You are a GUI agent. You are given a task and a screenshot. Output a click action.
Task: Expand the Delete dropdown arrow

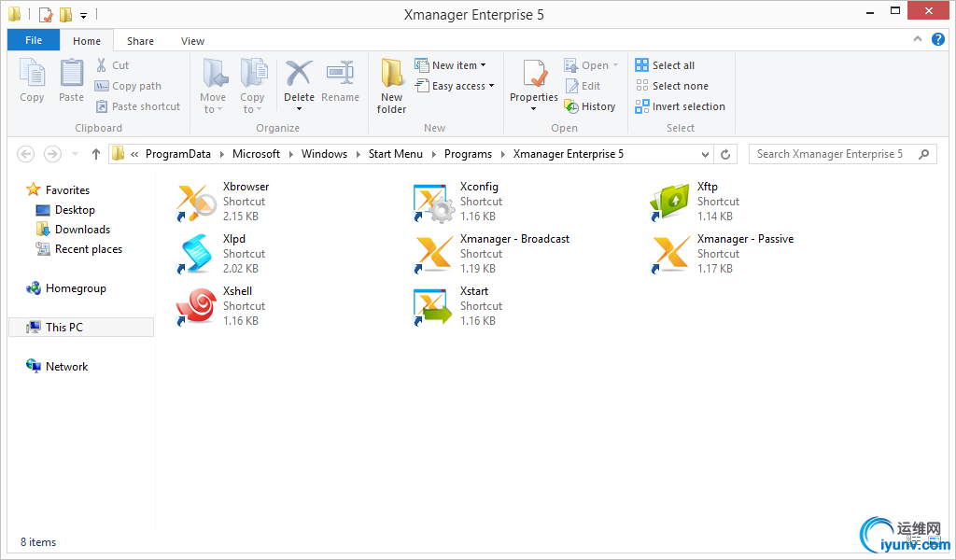coord(299,109)
